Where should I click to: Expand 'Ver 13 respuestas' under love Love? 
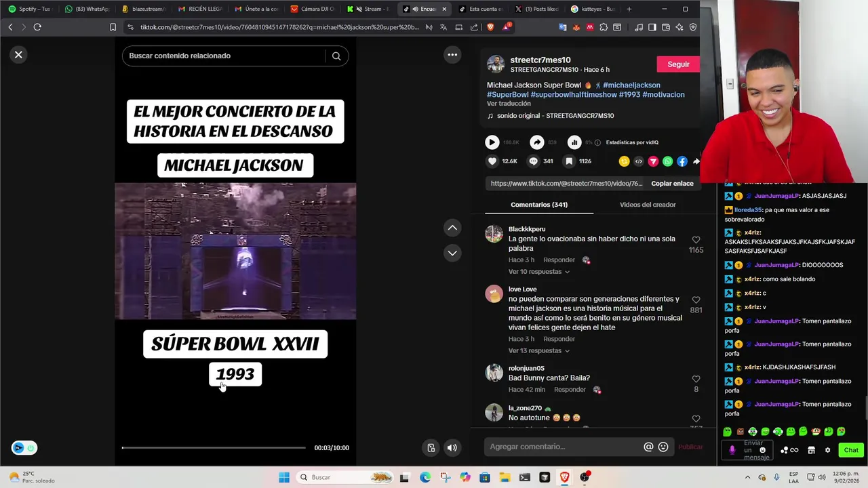tap(539, 351)
